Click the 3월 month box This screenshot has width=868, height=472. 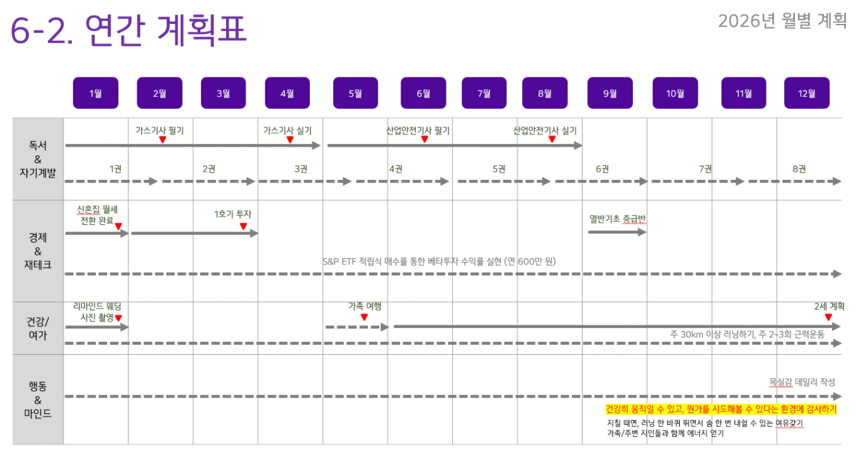pos(224,93)
